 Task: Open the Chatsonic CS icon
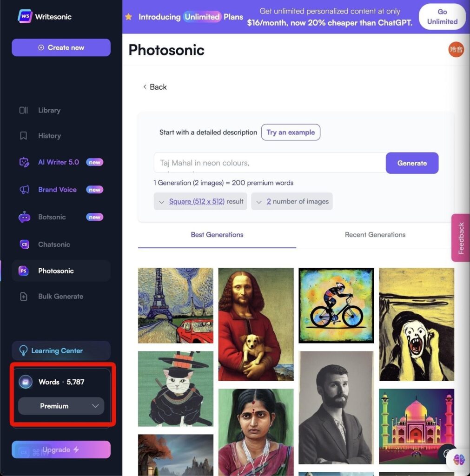click(24, 245)
